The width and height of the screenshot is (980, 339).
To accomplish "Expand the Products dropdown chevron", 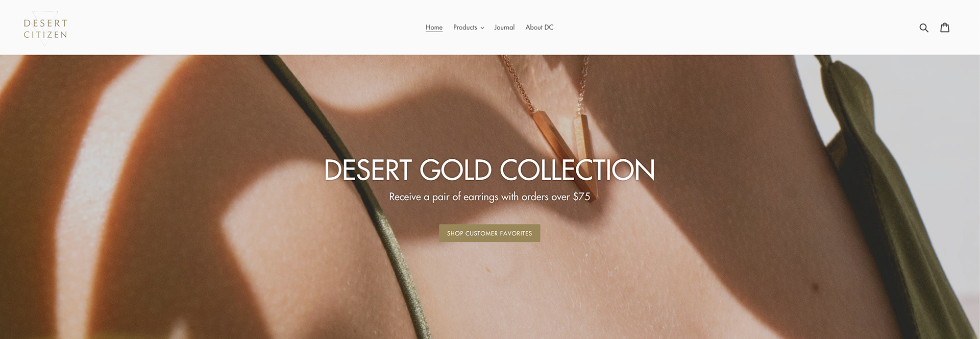I will click(482, 28).
